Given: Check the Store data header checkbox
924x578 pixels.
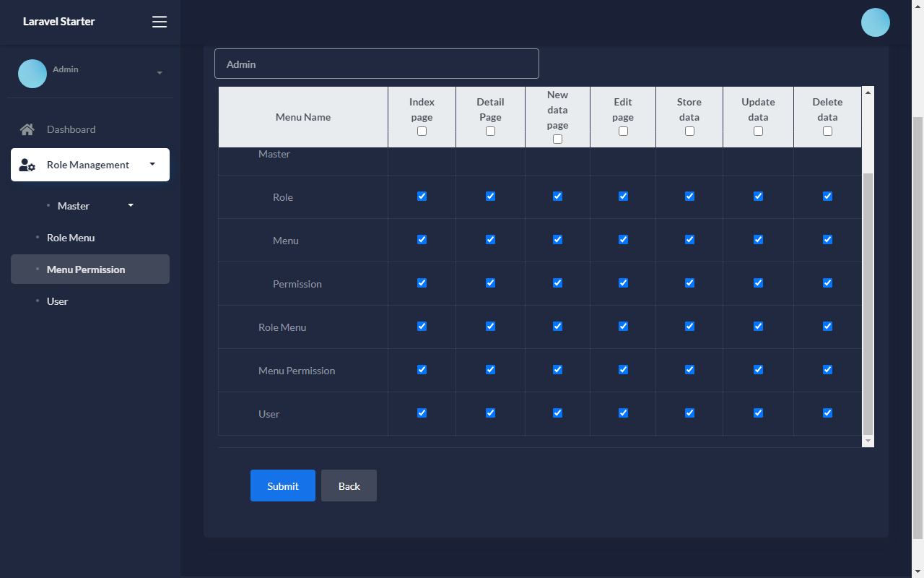Looking at the screenshot, I should [x=689, y=131].
